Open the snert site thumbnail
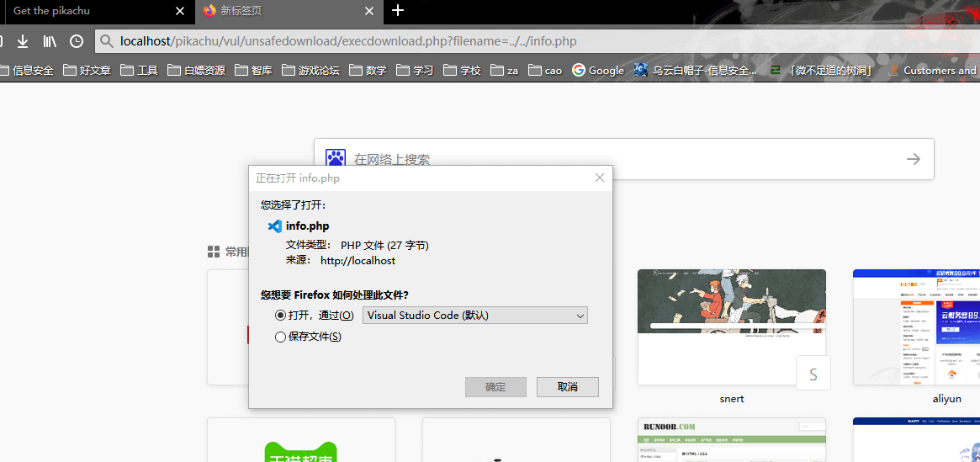The width and height of the screenshot is (980, 462). [732, 327]
